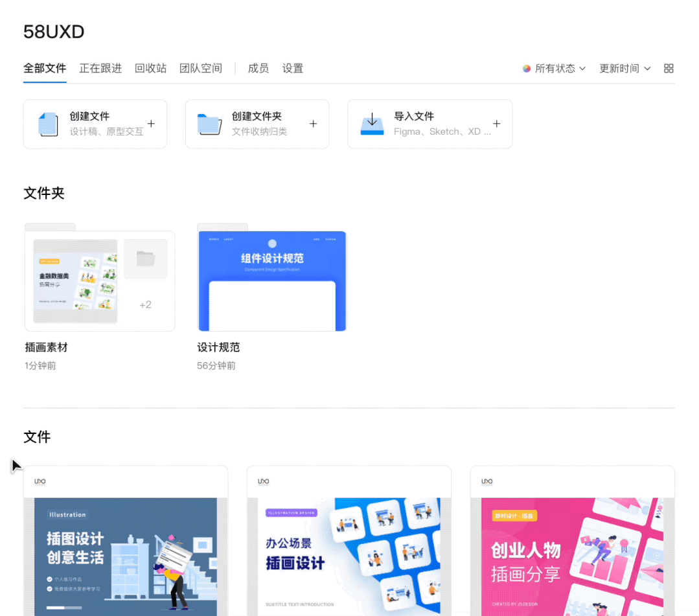The width and height of the screenshot is (699, 616).
Task: Click the 1分钟前 timestamp text
Action: 40,365
